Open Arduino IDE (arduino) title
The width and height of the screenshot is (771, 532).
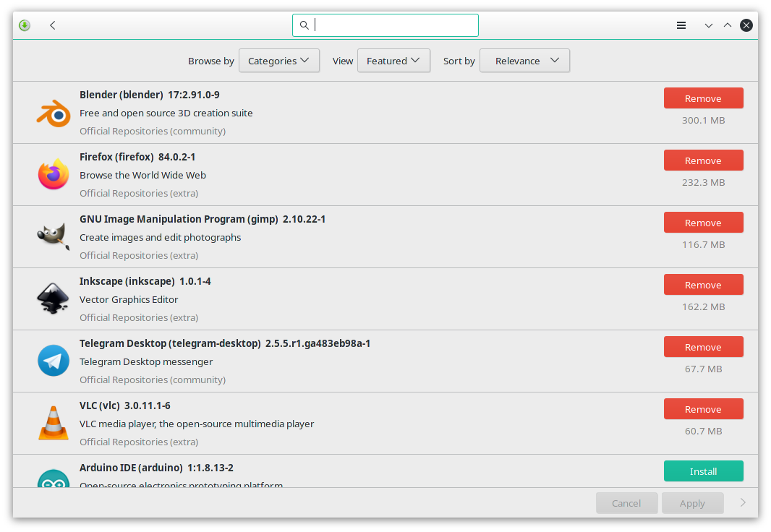click(x=156, y=468)
